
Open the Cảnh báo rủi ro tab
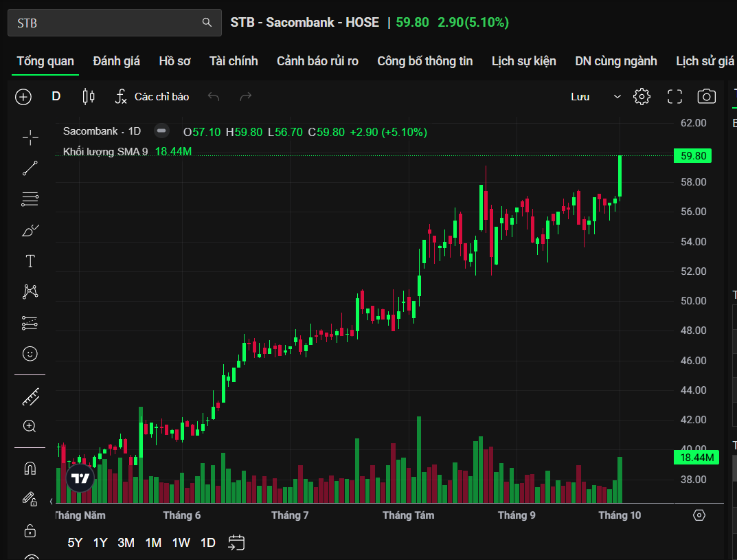[x=317, y=61]
